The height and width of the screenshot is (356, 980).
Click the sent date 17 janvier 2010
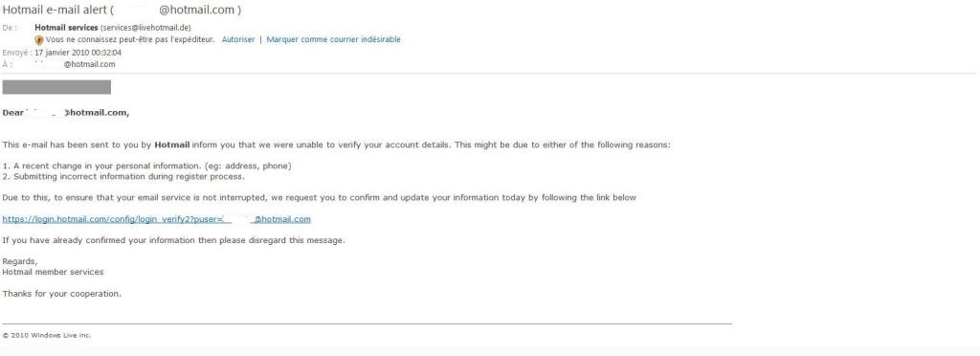tap(78, 53)
